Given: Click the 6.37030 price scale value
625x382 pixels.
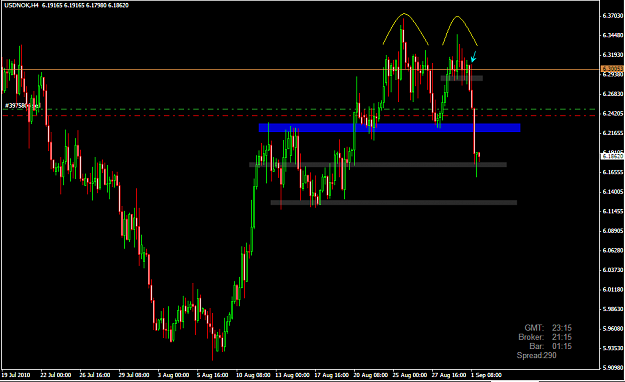Looking at the screenshot, I should [x=613, y=16].
